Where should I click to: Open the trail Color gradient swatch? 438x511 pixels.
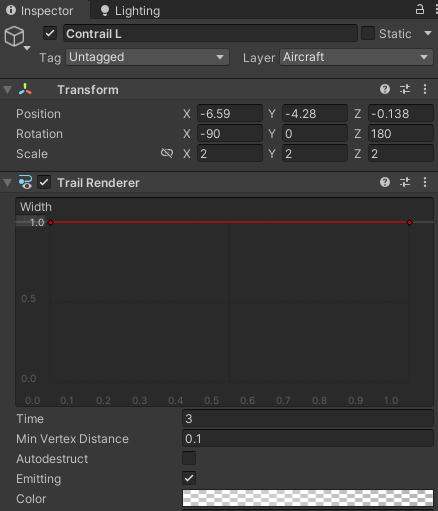[308, 498]
